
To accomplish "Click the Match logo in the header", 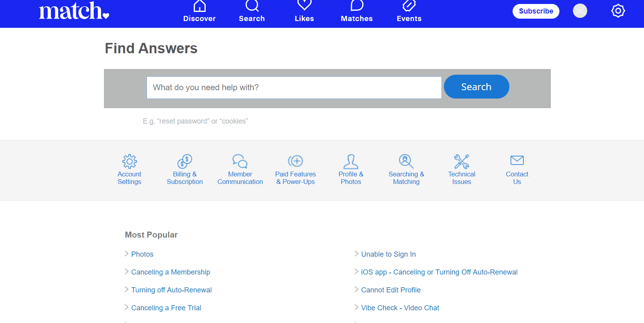I will click(x=74, y=11).
